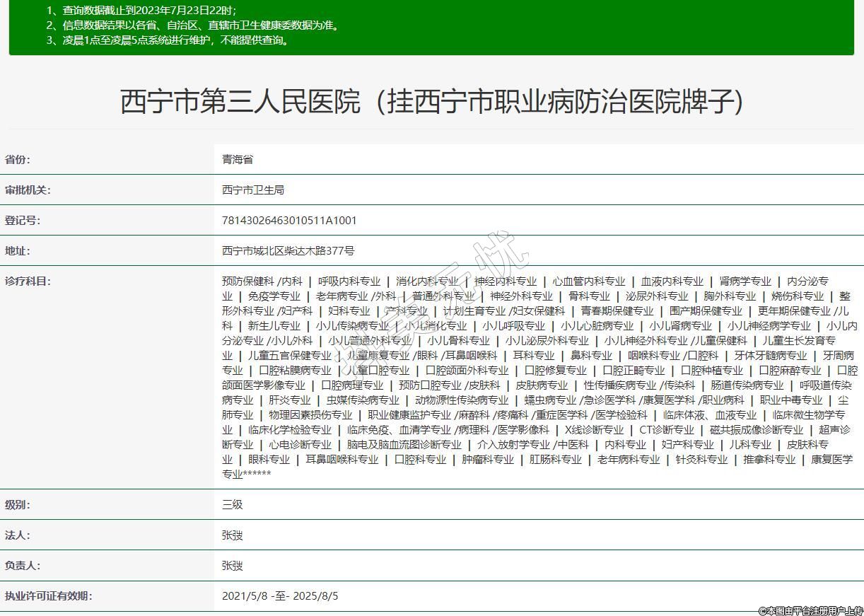The image size is (864, 616).
Task: Click the hospital name heading 西宁市第三人民医院
Action: tap(431, 102)
